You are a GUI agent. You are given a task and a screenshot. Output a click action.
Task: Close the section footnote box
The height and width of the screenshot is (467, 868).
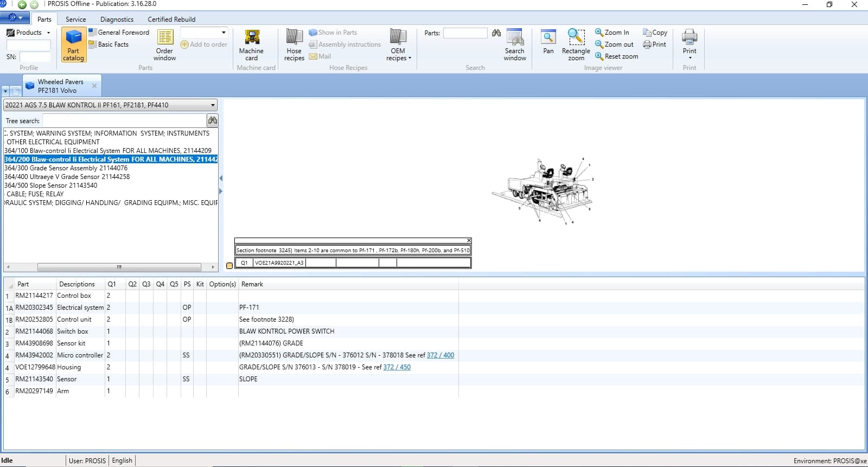(x=469, y=240)
